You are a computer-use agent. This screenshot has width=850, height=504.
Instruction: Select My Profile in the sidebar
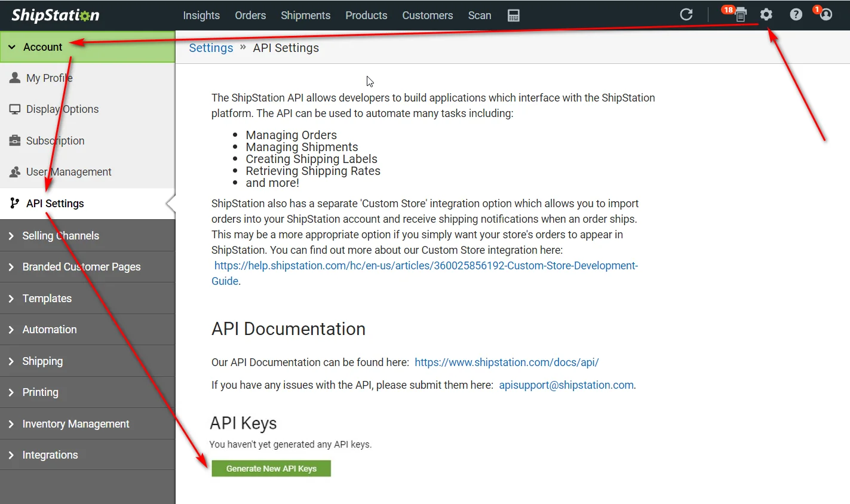tap(87, 78)
